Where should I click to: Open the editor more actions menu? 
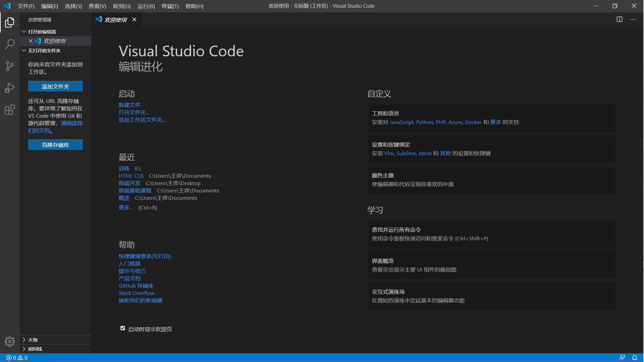633,19
